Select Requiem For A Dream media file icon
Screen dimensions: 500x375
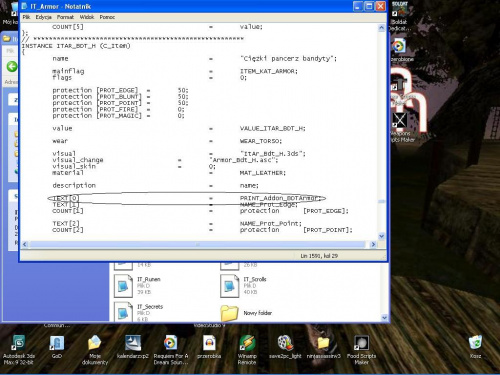click(x=171, y=350)
